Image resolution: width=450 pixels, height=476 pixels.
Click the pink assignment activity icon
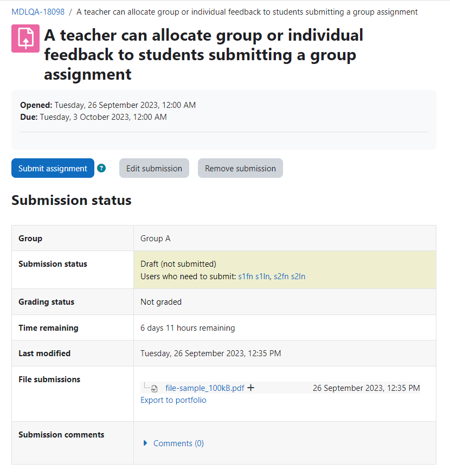point(25,38)
